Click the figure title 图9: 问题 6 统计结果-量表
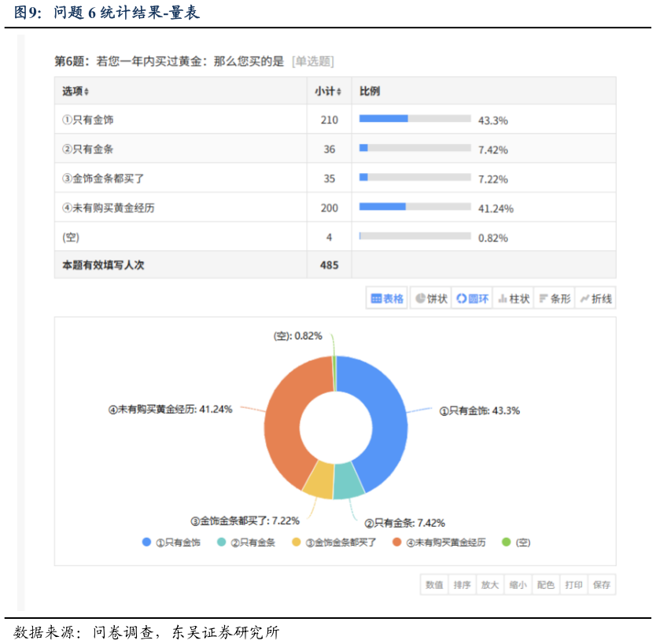The height and width of the screenshot is (644, 656). [x=107, y=12]
